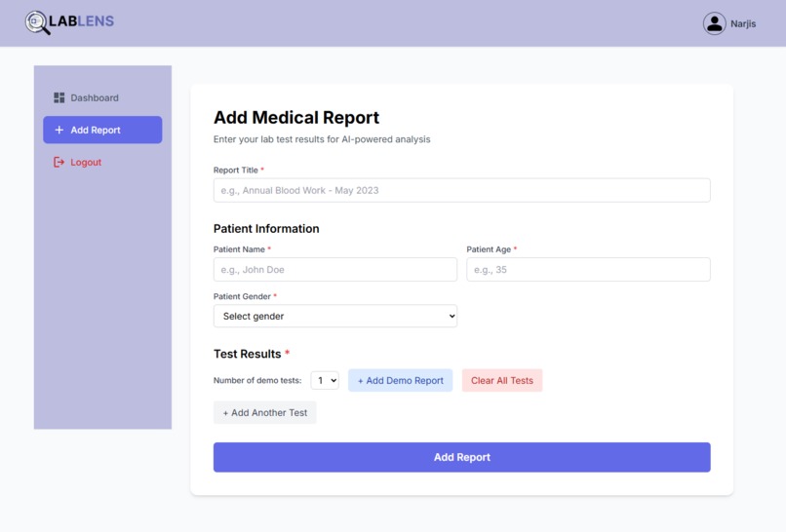786x532 pixels.
Task: Expand the Number of demo tests dropdown
Action: [x=325, y=380]
